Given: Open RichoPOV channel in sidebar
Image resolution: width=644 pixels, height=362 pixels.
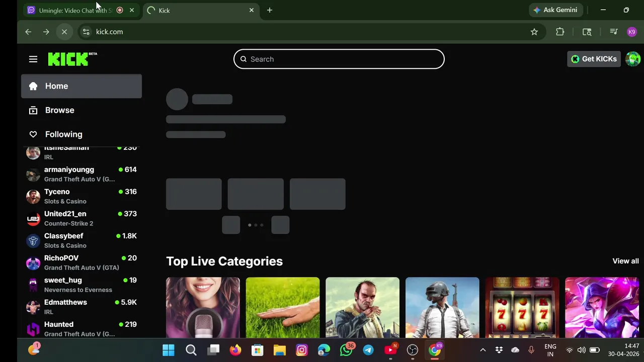Looking at the screenshot, I should coord(82,262).
